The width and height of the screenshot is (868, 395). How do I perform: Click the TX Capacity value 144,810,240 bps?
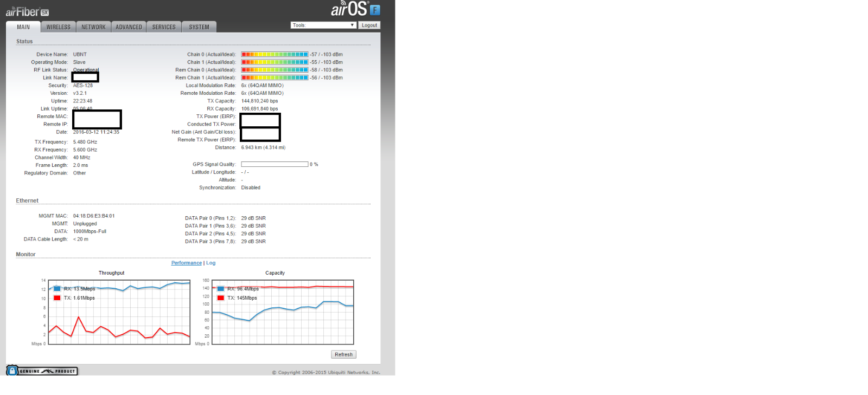260,101
